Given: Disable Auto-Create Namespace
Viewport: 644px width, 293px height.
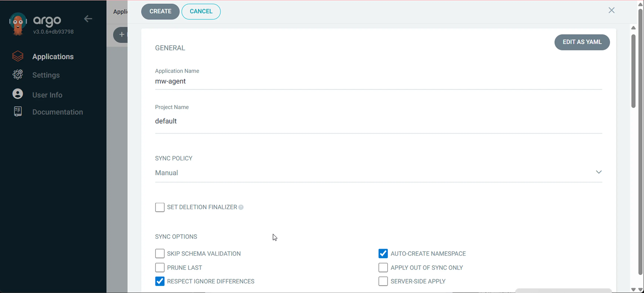Looking at the screenshot, I should (383, 253).
